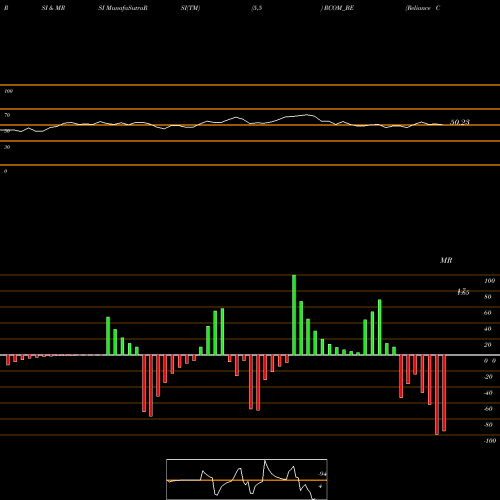This screenshot has width=500, height=500.
Task: Click the tallest green bar reaching 100
Action: [294, 315]
